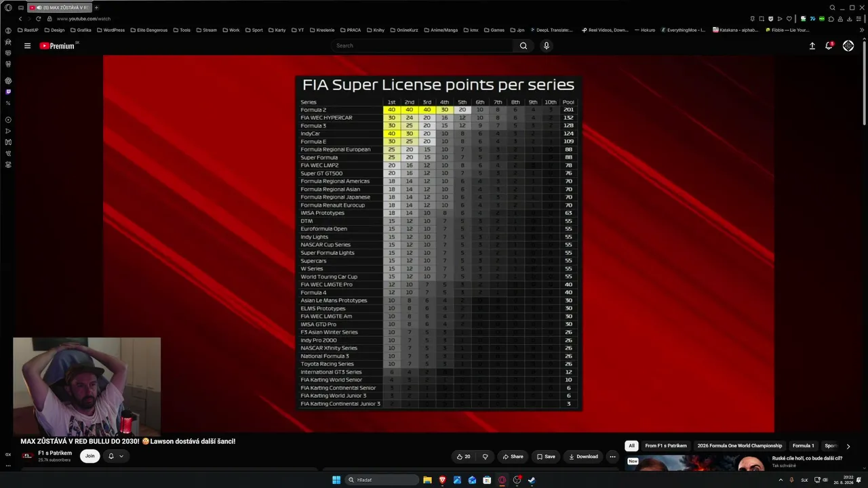The width and height of the screenshot is (868, 488).
Task: Save the video to a playlist
Action: click(546, 457)
